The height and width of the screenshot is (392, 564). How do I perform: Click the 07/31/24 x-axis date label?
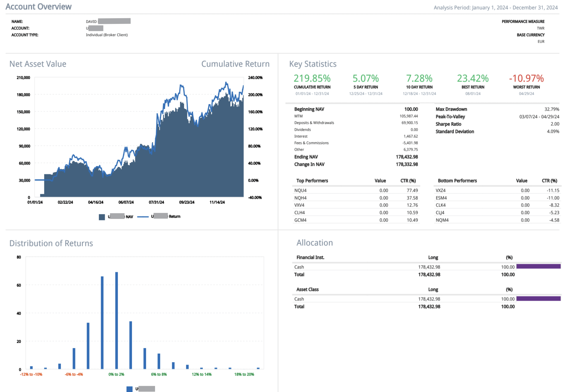point(156,202)
